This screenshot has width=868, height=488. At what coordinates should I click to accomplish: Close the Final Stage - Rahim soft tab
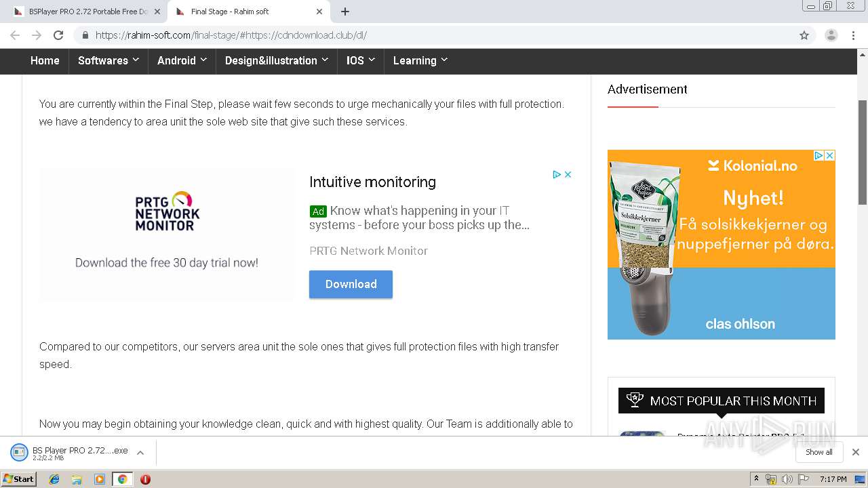click(x=319, y=12)
